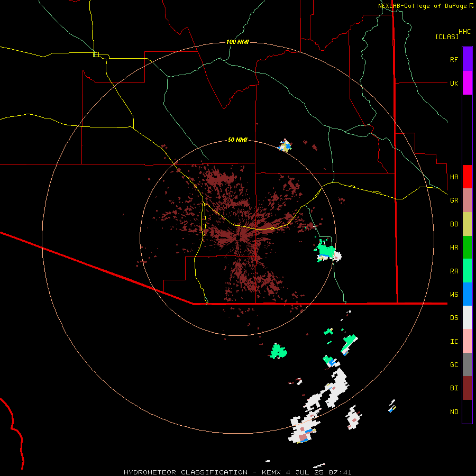Viewport: 476px width, 476px height.
Task: Pick the RA light-green legend swatch
Action: 467,271
